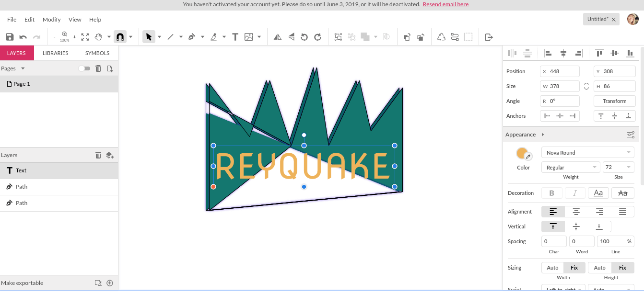Select the Pan hand tool
644x294 pixels.
point(98,37)
